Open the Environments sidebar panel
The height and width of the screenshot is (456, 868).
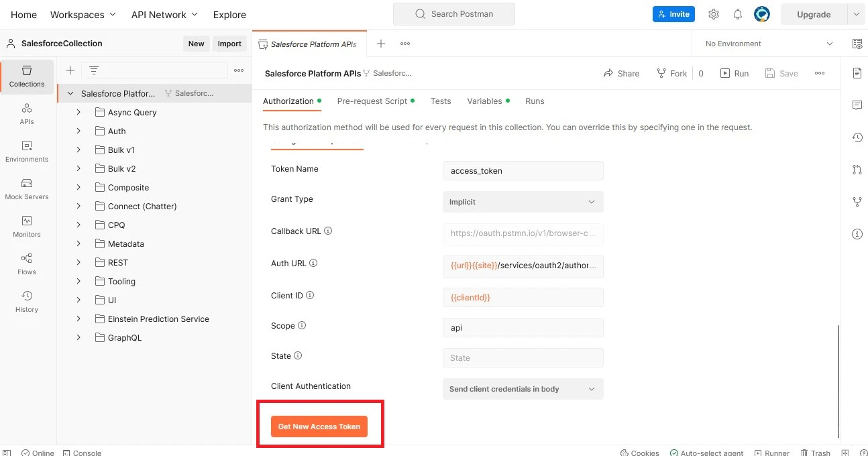pos(27,152)
